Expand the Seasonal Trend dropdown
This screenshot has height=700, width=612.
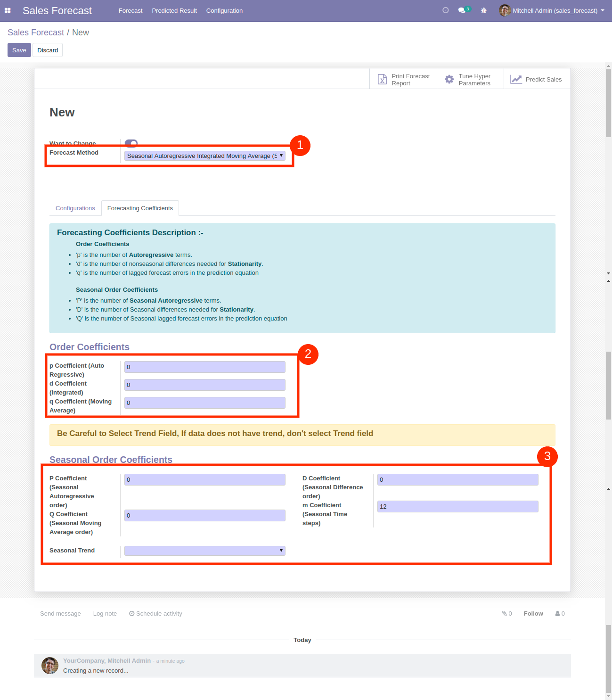point(204,551)
